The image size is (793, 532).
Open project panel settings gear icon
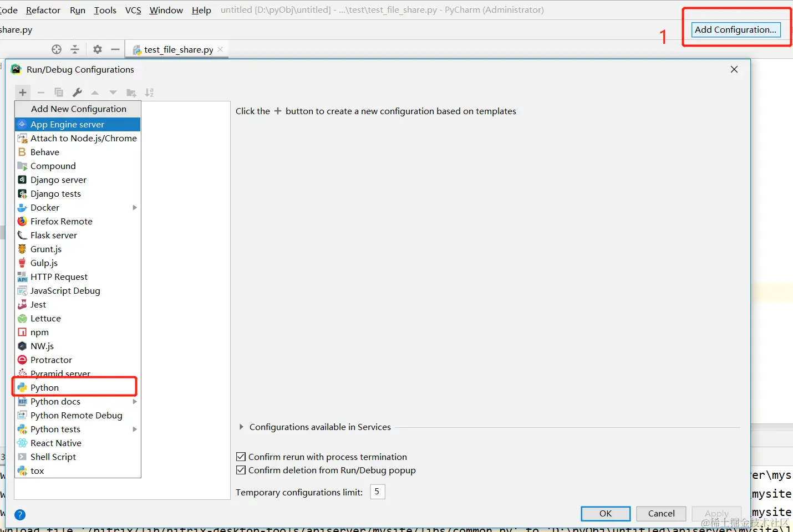coord(98,49)
